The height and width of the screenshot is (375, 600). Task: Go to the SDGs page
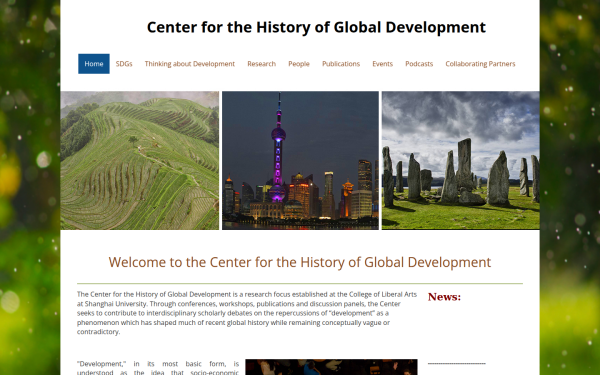(x=124, y=64)
